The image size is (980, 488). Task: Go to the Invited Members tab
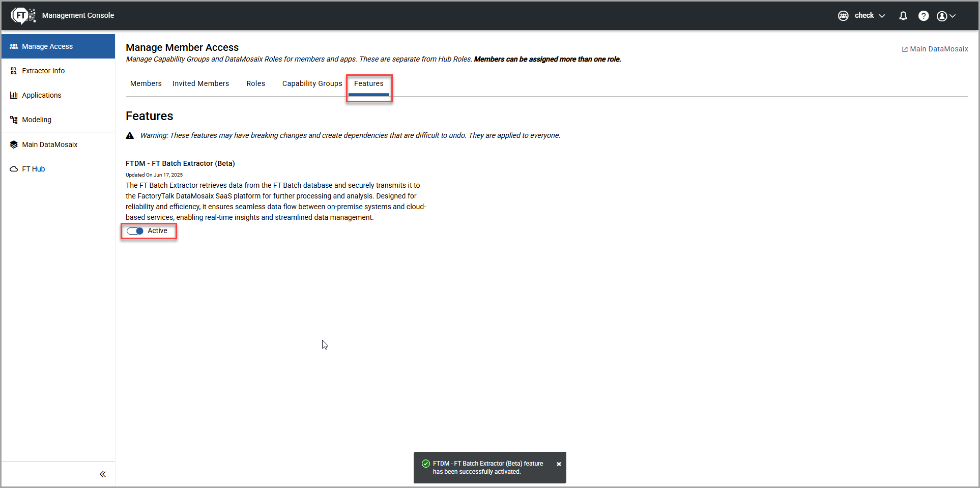pos(200,83)
